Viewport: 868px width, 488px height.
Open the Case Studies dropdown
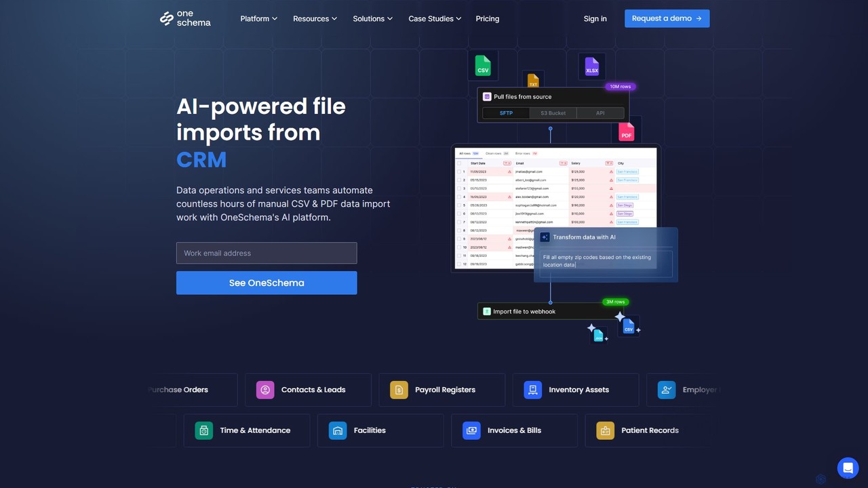coord(435,19)
